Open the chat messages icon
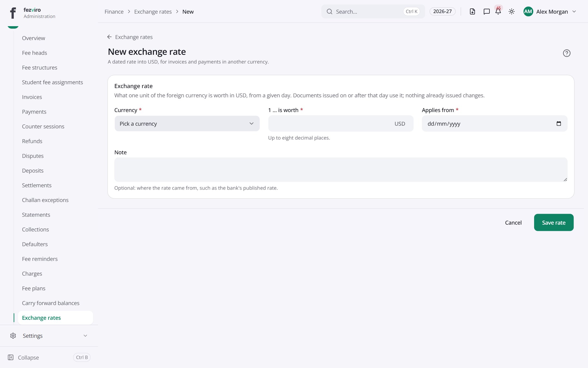The width and height of the screenshot is (588, 368). tap(486, 11)
